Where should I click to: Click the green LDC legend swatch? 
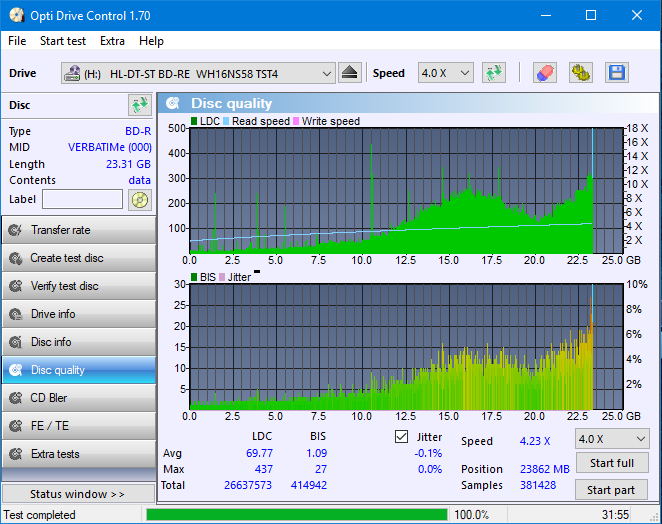194,121
